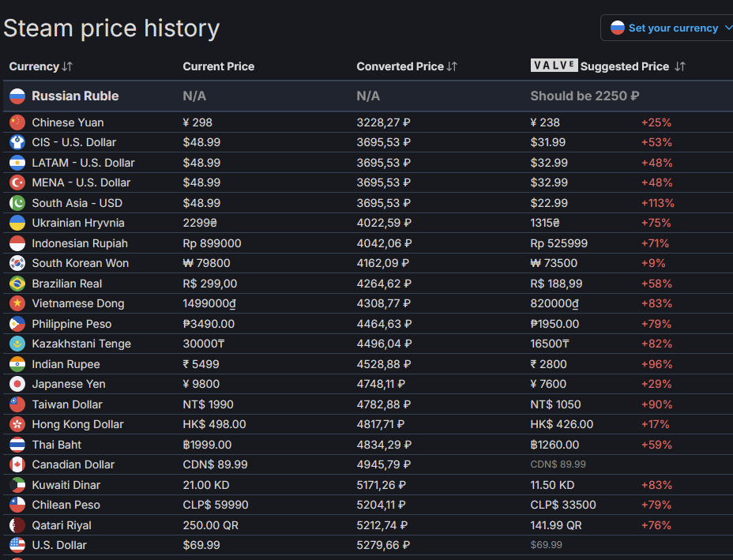Click the South Asia - USD flag icon
The height and width of the screenshot is (560, 733).
(x=17, y=203)
